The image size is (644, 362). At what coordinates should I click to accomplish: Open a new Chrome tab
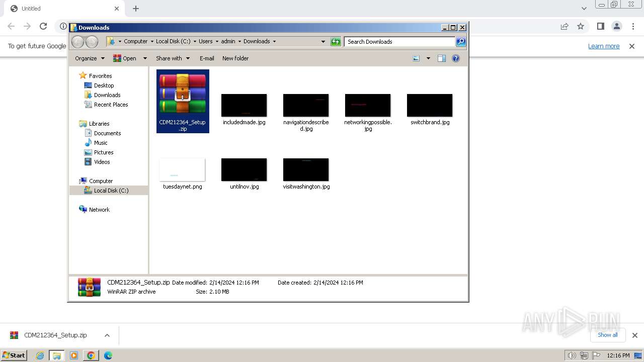(x=136, y=9)
